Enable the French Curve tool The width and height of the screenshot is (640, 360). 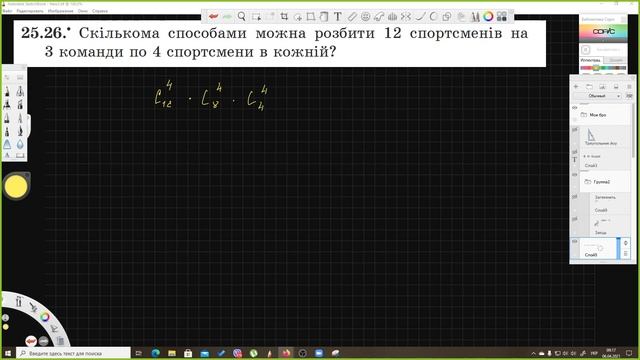[x=379, y=17]
